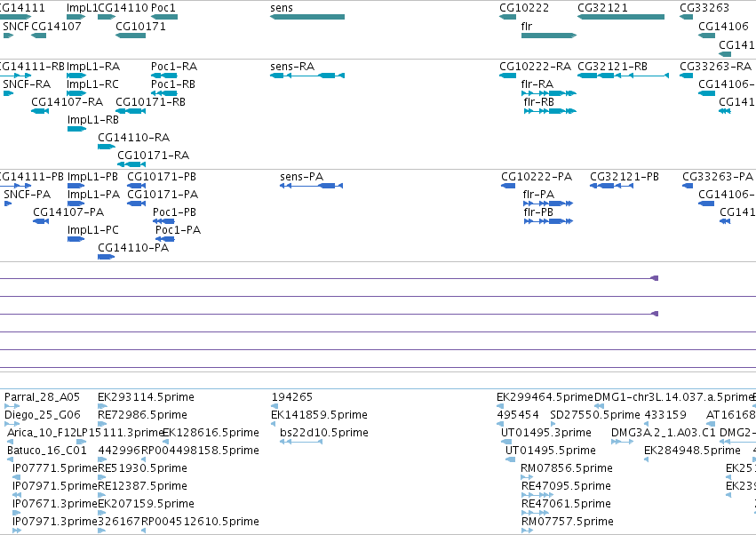Click EK128616.5prime EST label
Image resolution: width=756 pixels, height=535 pixels.
point(211,433)
